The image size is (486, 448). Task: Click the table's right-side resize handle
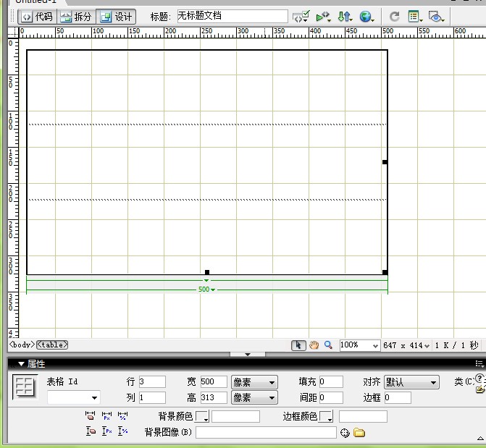385,162
